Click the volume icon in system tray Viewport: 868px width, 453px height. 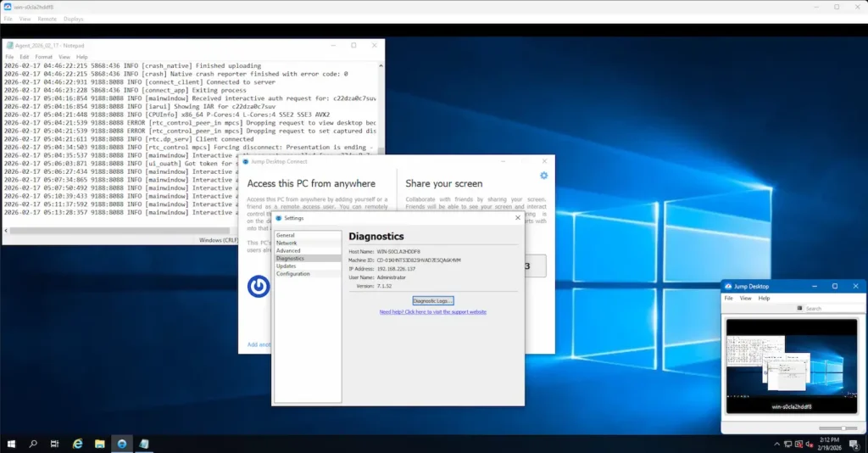click(810, 445)
